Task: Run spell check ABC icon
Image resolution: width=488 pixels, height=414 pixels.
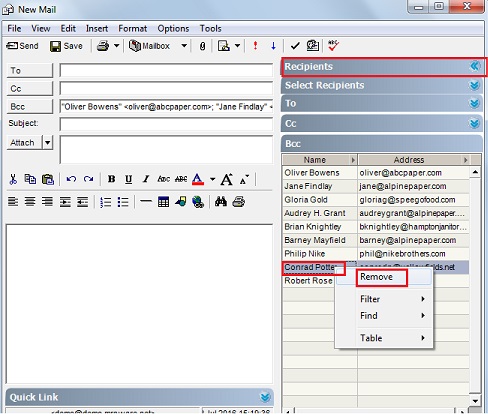Action: coord(333,46)
